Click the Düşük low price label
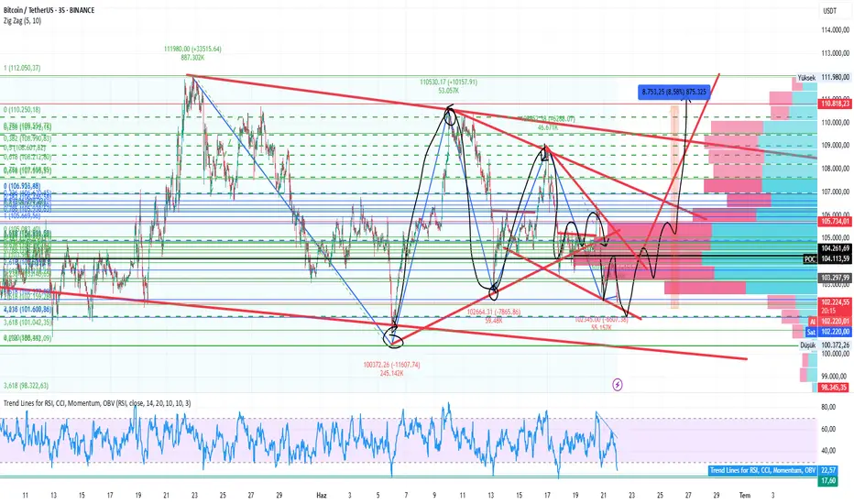The height and width of the screenshot is (504, 854). pos(808,345)
